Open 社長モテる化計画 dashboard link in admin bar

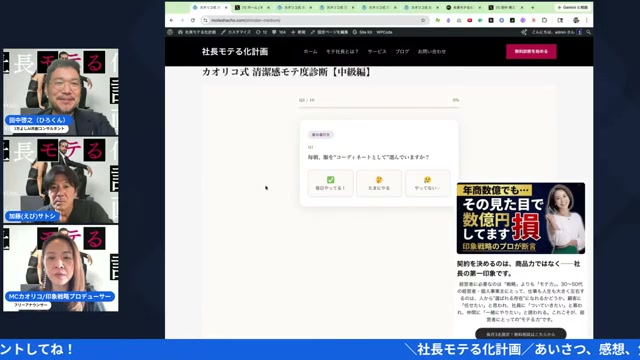pos(197,32)
